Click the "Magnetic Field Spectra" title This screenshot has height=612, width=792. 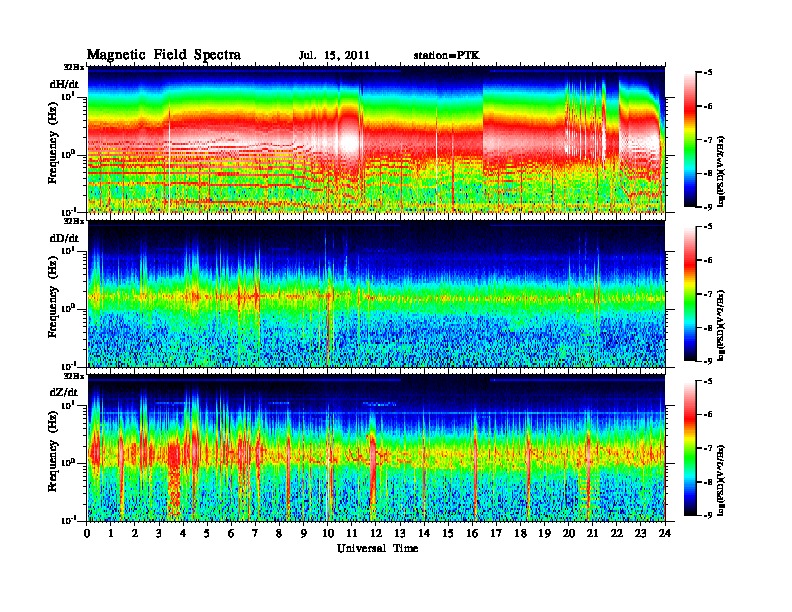point(164,55)
